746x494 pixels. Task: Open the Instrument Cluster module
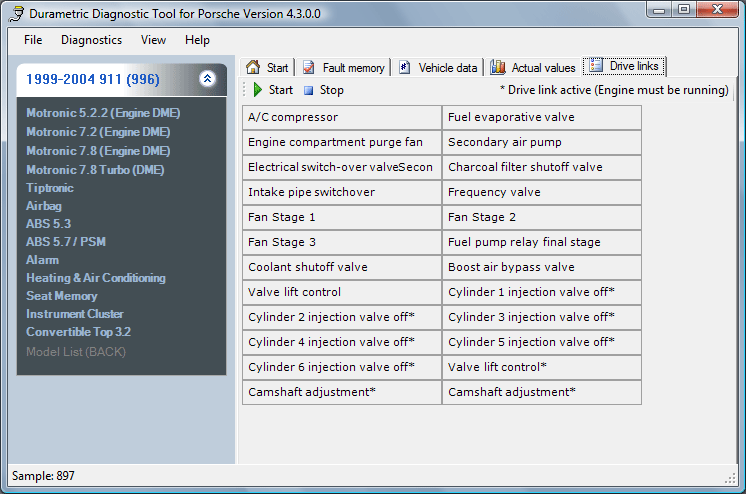(x=75, y=314)
